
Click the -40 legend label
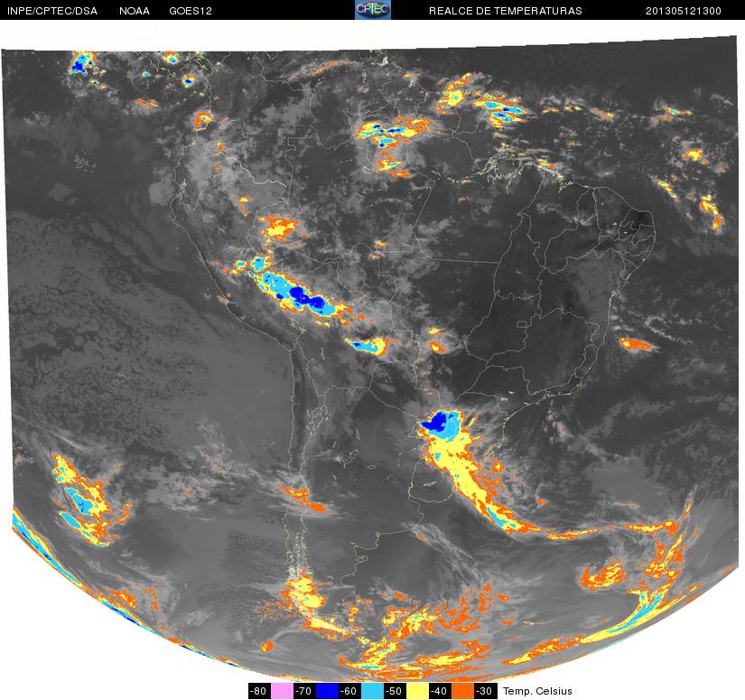point(441,691)
